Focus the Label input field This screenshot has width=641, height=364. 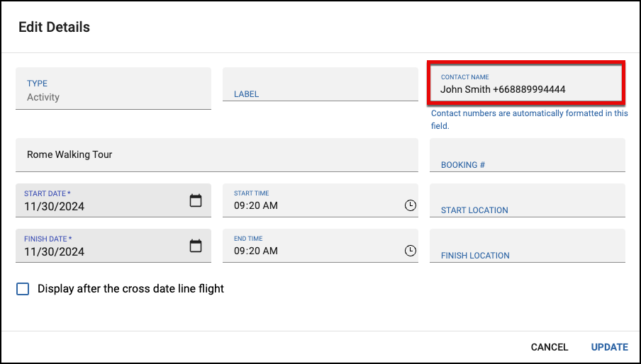coord(320,84)
